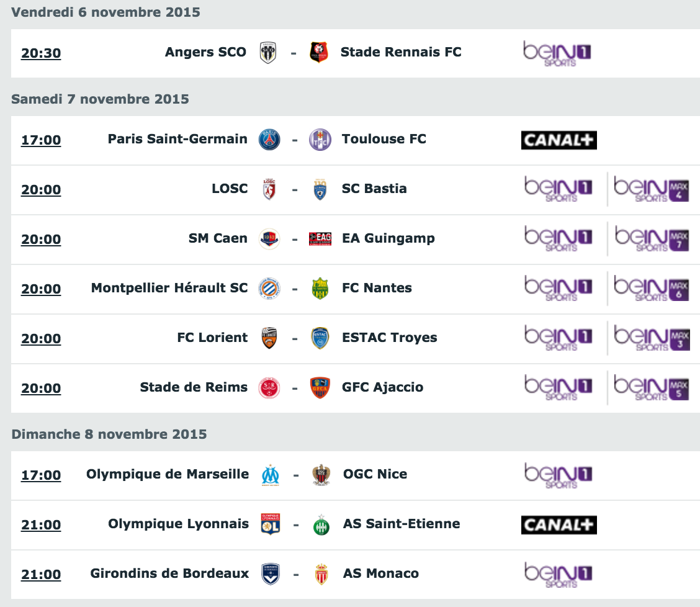The width and height of the screenshot is (700, 607).
Task: Click the EA Guingamp EAG logo
Action: (x=320, y=239)
